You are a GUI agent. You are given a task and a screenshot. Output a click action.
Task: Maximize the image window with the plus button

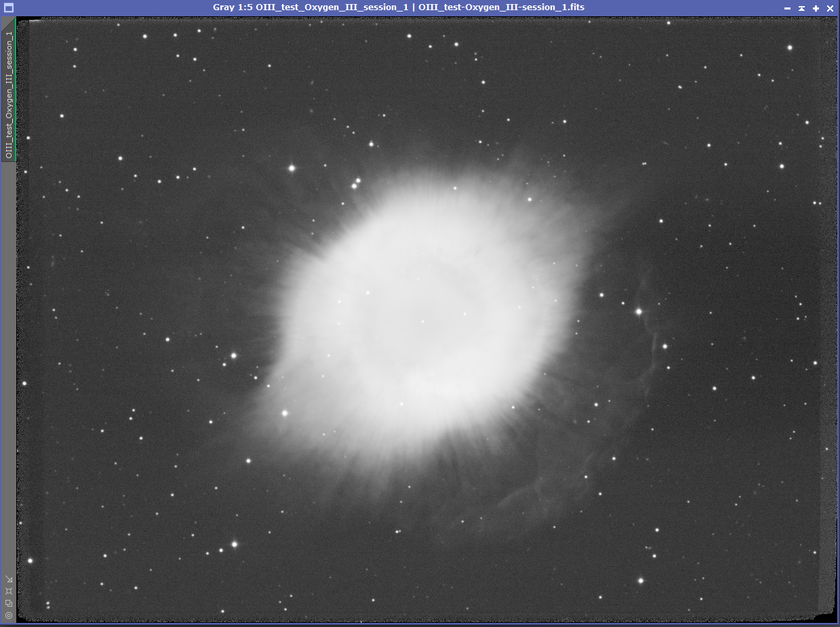coord(816,7)
